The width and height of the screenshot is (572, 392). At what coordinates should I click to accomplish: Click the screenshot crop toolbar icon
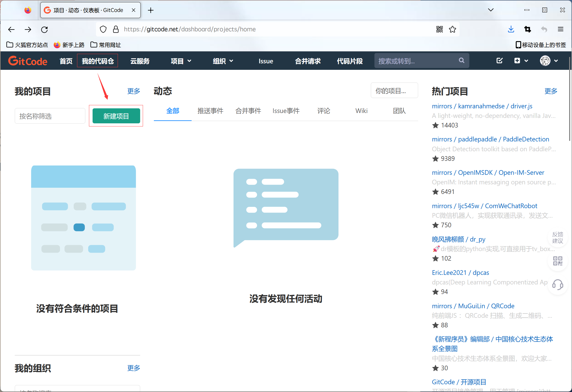tap(528, 29)
